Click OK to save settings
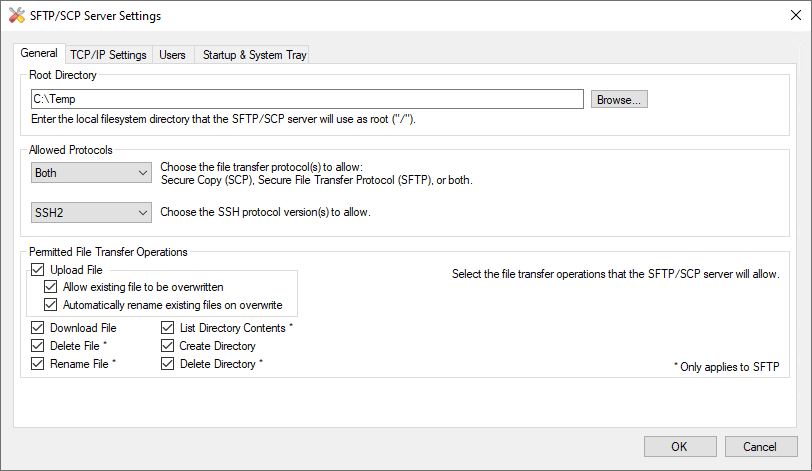Viewport: 812px width, 471px height. click(679, 447)
